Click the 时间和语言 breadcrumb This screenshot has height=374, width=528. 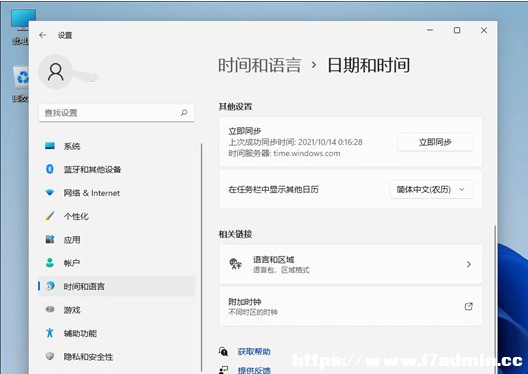tap(260, 65)
